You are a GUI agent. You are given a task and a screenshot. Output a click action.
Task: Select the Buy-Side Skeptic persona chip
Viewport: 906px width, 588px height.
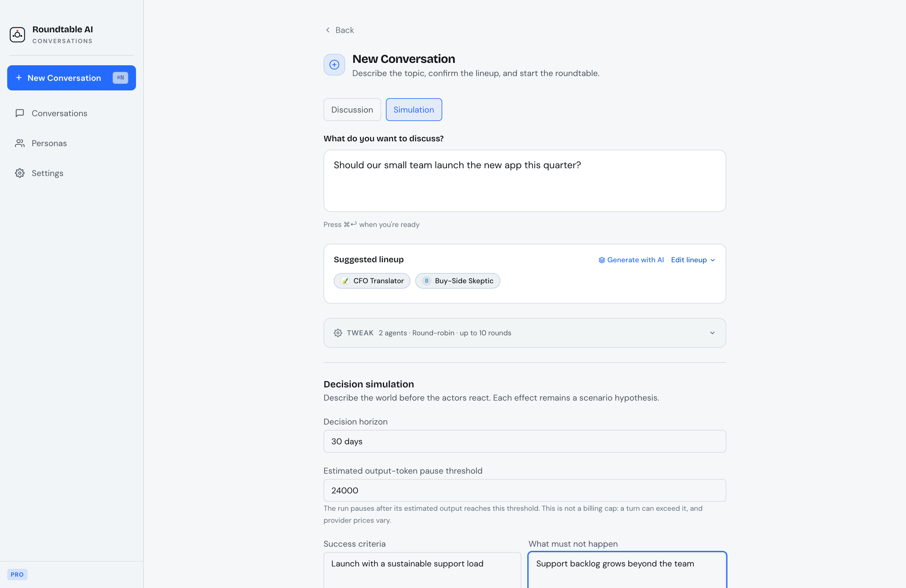click(x=457, y=281)
